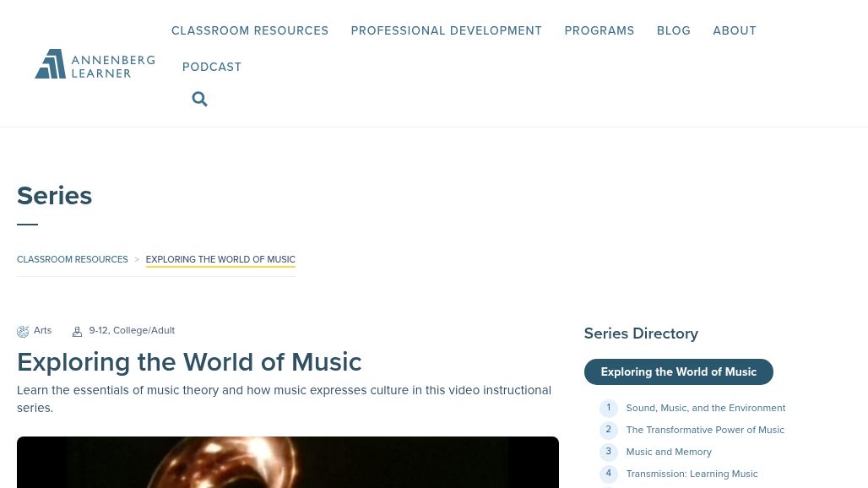Click the Exploring the World of Music title
This screenshot has height=488, width=868.
(x=189, y=362)
